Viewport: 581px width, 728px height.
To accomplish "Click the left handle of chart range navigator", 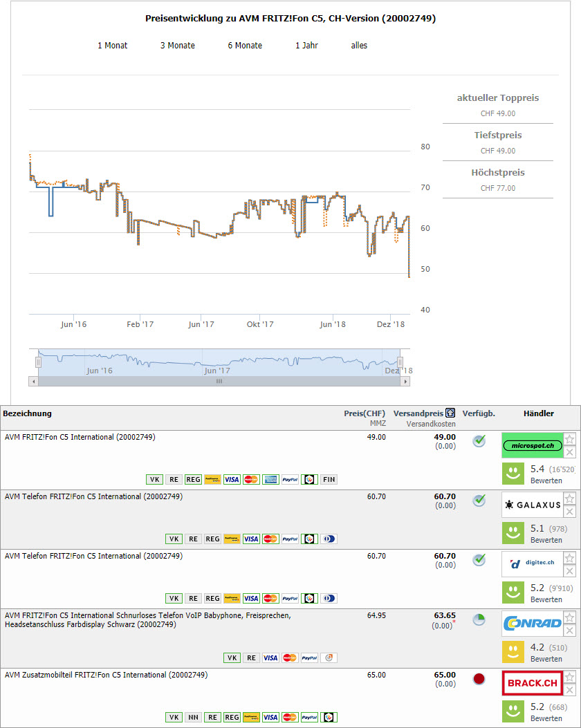I will [x=39, y=362].
